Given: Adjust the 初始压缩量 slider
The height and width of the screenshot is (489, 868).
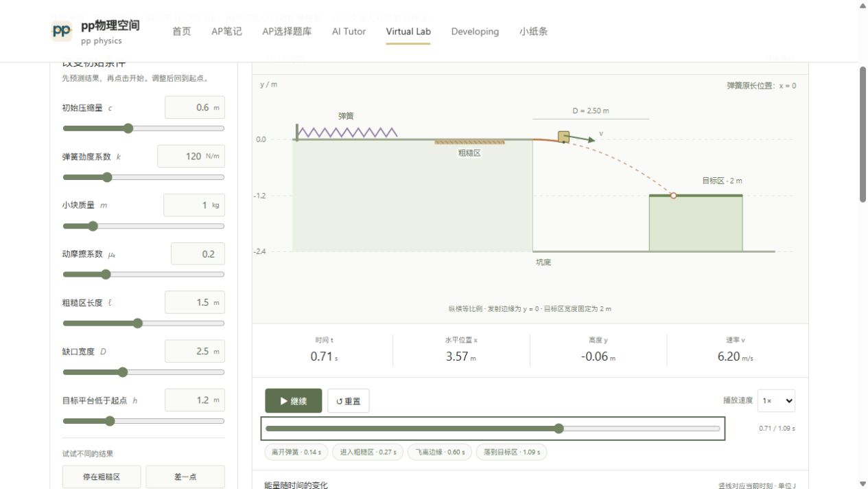Looking at the screenshot, I should (143, 128).
